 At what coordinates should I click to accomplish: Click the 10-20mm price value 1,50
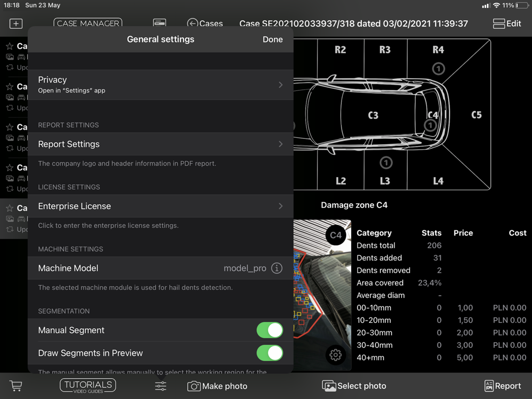click(x=465, y=320)
